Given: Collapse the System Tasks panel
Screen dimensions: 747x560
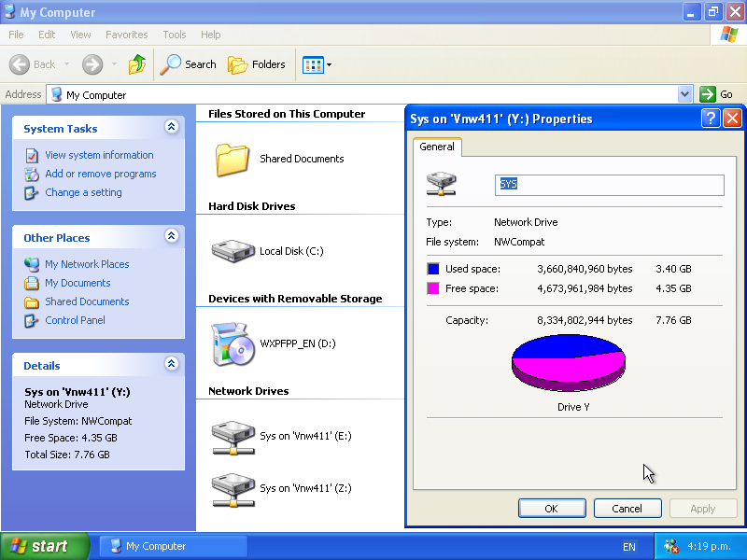Looking at the screenshot, I should [x=172, y=127].
